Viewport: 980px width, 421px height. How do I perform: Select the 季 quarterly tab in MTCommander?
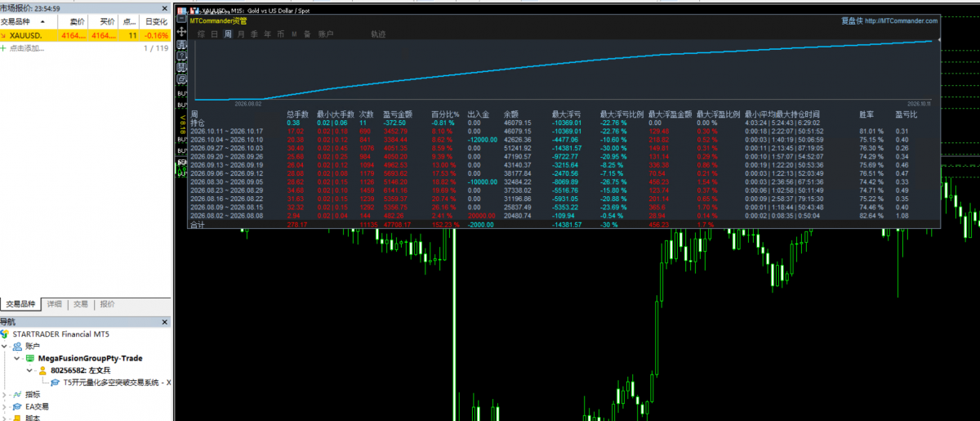[255, 34]
